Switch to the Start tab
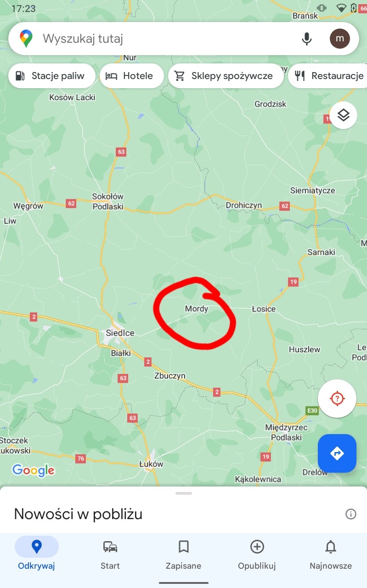Screen dimensions: 367x588 point(110,554)
